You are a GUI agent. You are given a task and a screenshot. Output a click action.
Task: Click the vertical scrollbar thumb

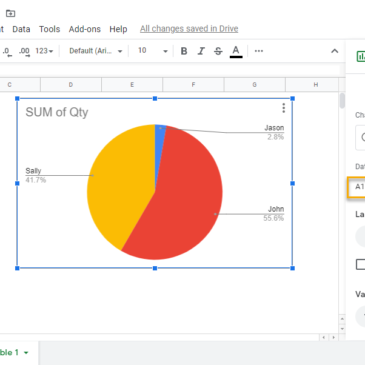[x=342, y=101]
